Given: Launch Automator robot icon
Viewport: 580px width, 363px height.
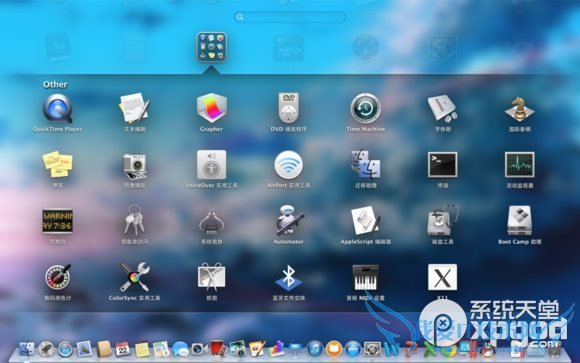Looking at the screenshot, I should 289,221.
